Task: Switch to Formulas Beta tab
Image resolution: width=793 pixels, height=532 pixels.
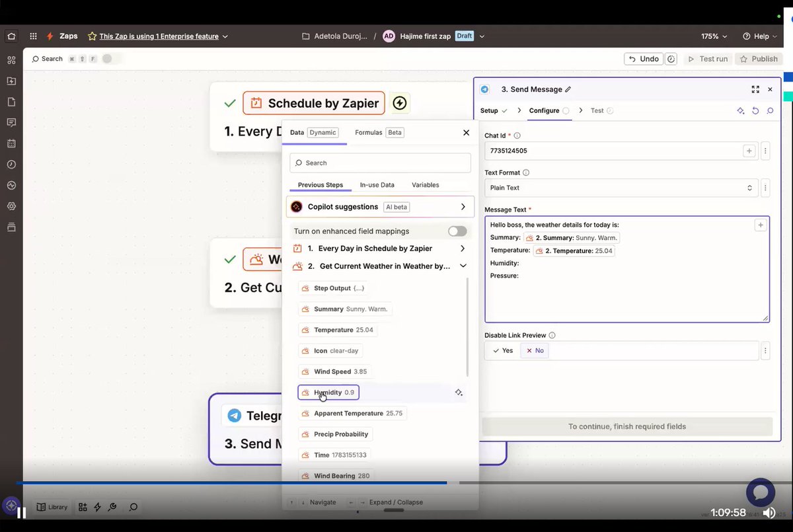Action: [x=379, y=132]
